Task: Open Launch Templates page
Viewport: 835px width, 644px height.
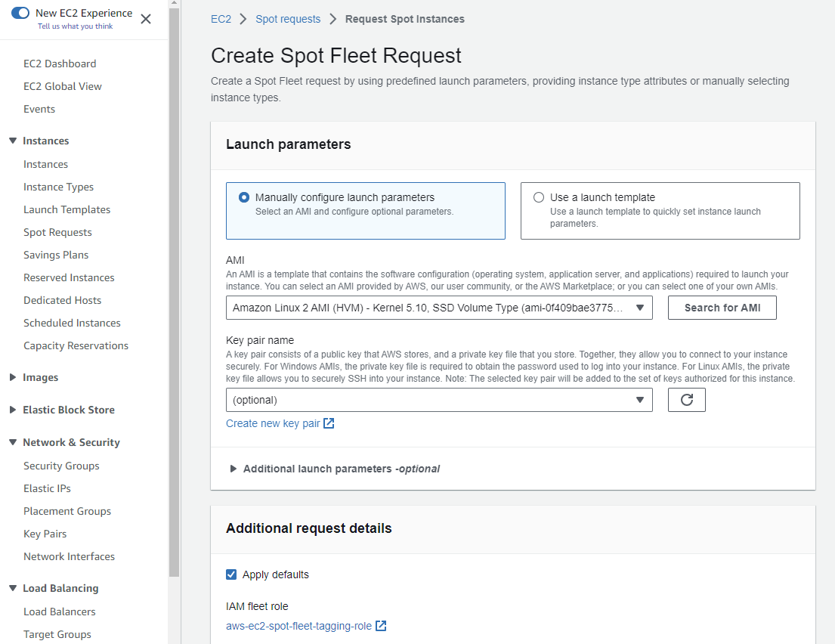Action: (x=67, y=209)
